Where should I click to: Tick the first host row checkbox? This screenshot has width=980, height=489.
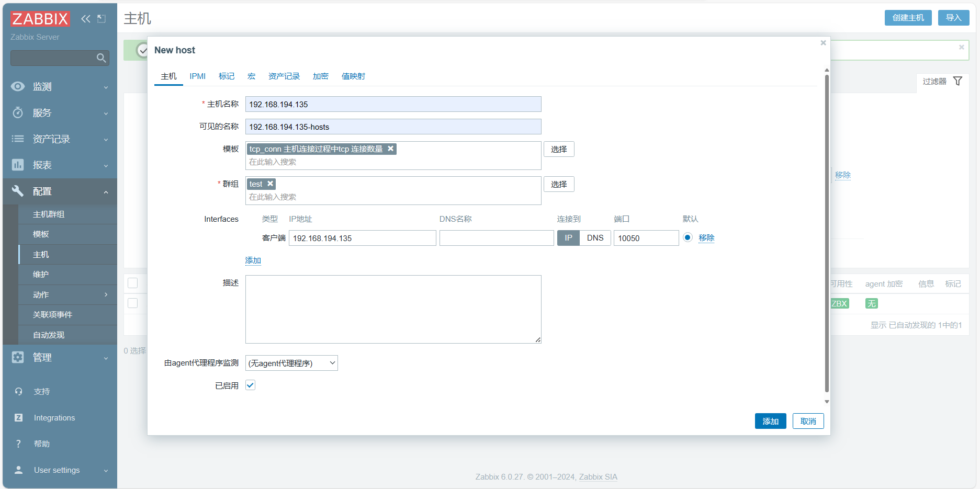point(133,303)
